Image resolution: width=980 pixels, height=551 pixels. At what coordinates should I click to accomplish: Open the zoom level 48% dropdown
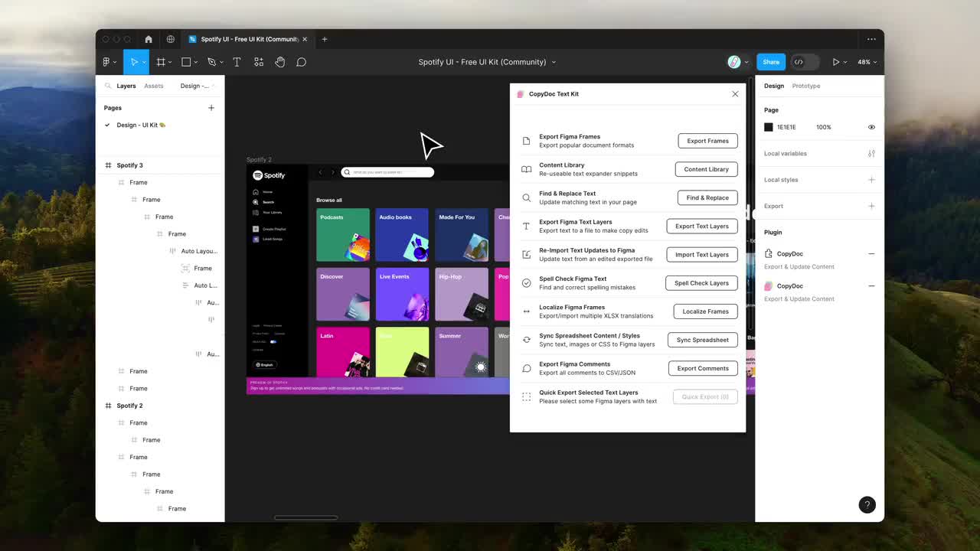click(867, 62)
